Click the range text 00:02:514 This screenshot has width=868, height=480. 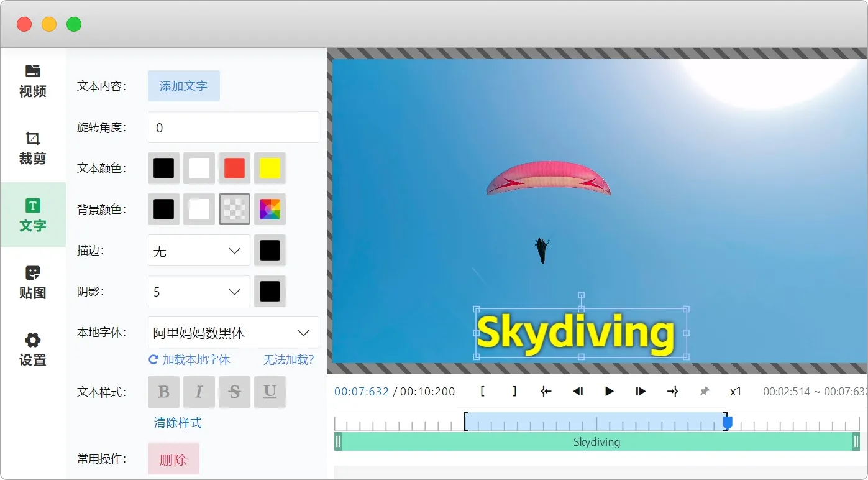(787, 392)
